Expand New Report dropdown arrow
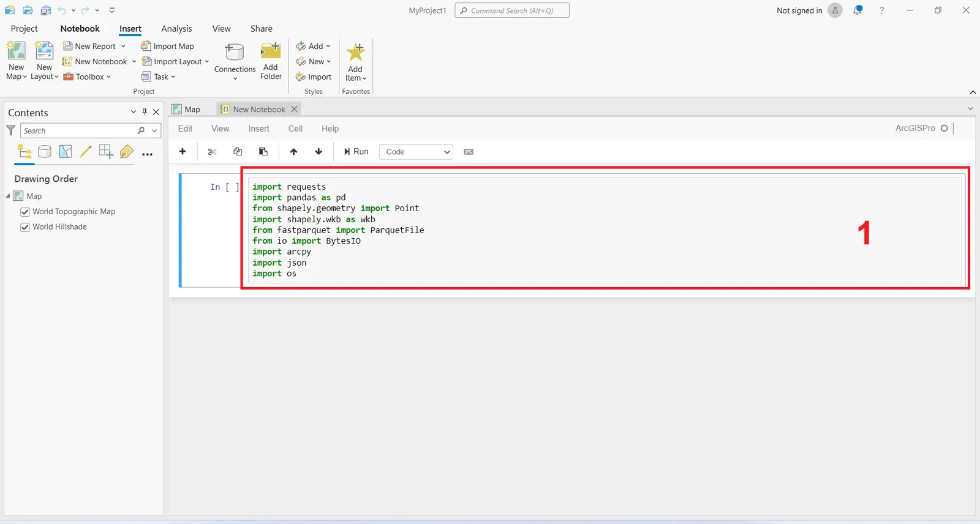Viewport: 980px width, 524px height. click(x=123, y=46)
